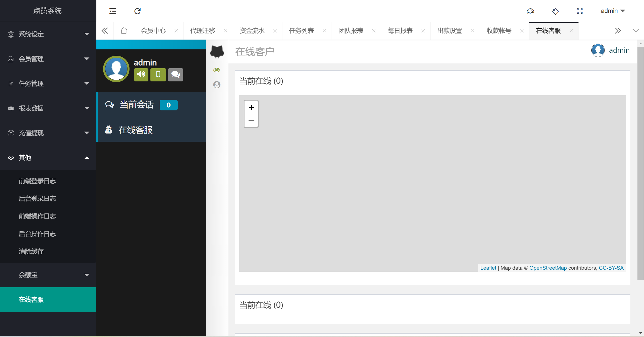644x337 pixels.
Task: Click the refresh icon in top bar
Action: click(137, 11)
